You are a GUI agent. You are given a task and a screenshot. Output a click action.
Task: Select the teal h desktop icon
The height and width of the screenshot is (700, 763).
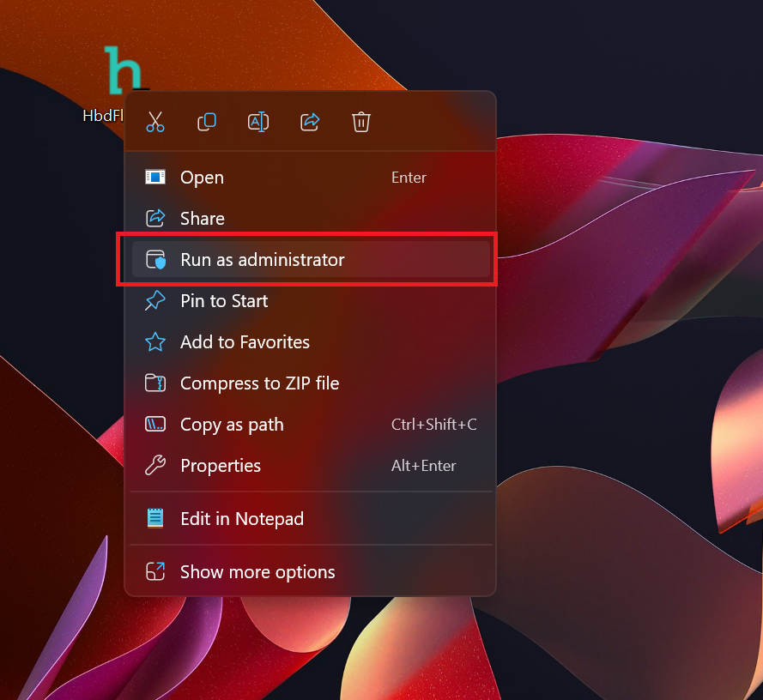[x=123, y=70]
